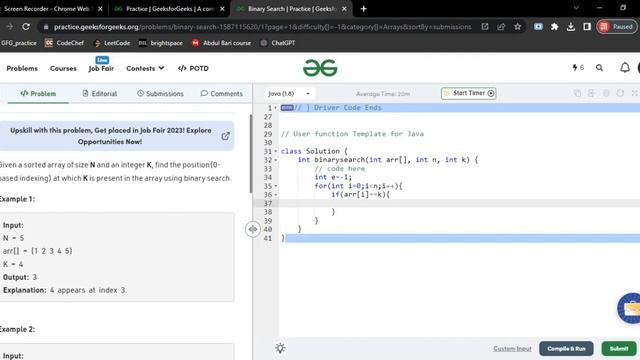Open the GeeksforGeeks logo home link
Screen dimensions: 640x360
(x=320, y=68)
